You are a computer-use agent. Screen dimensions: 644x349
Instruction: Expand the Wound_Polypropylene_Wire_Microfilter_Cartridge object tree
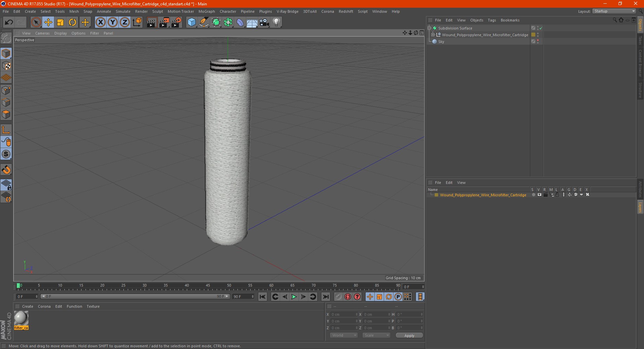(x=433, y=35)
